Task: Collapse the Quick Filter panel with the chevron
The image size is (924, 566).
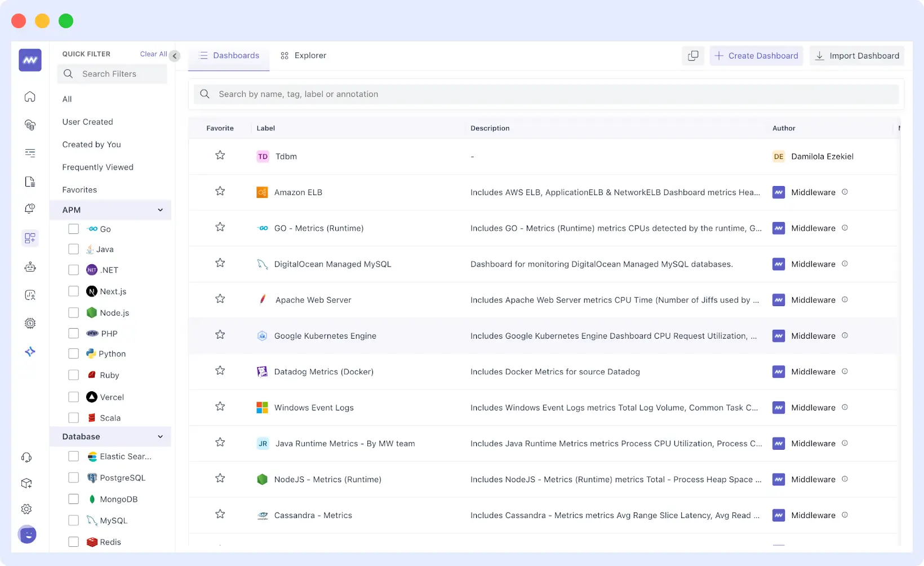Action: click(x=175, y=56)
